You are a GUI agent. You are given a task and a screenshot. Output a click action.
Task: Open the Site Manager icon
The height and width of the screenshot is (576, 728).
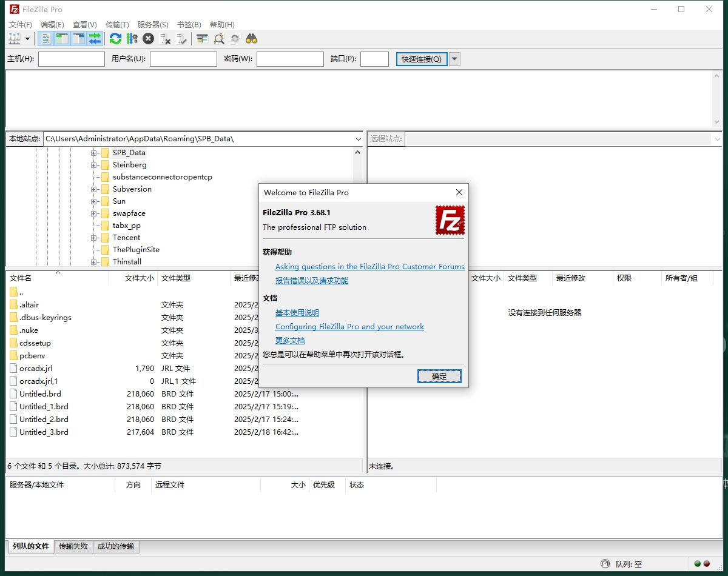click(14, 39)
